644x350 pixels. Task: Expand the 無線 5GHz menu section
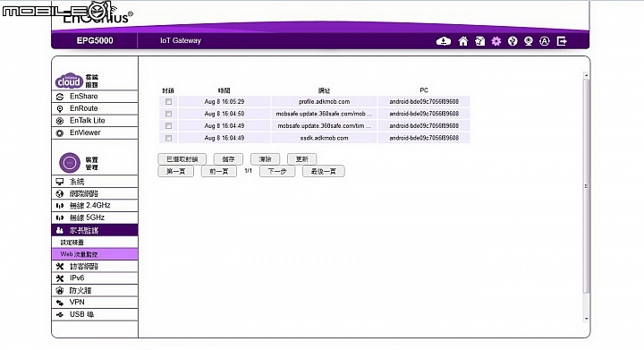[95, 218]
